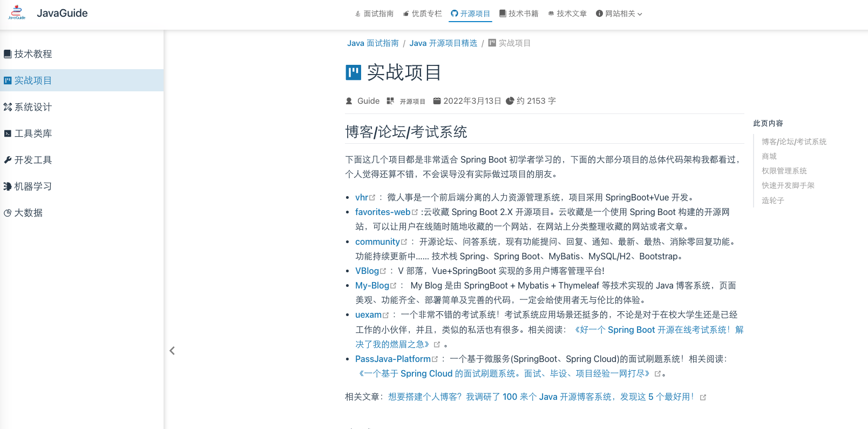Jump to 快速开发脚手架 in page contents
The height and width of the screenshot is (429, 868).
[788, 185]
